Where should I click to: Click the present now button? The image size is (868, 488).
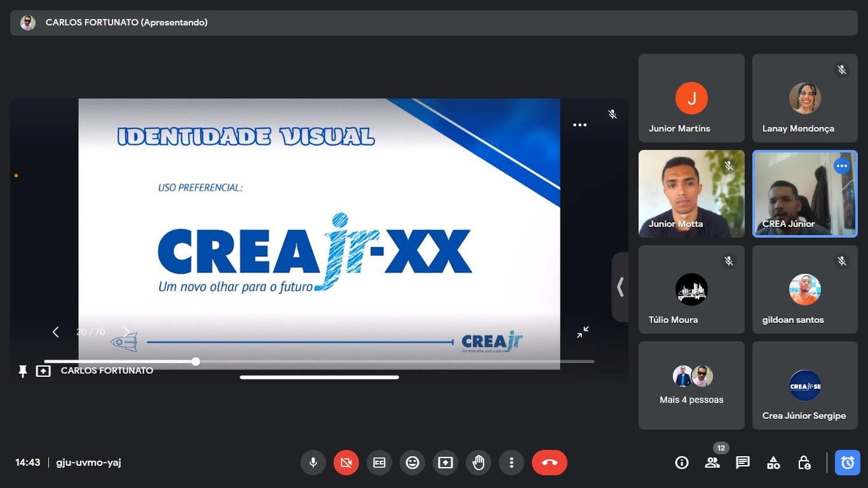pos(445,463)
